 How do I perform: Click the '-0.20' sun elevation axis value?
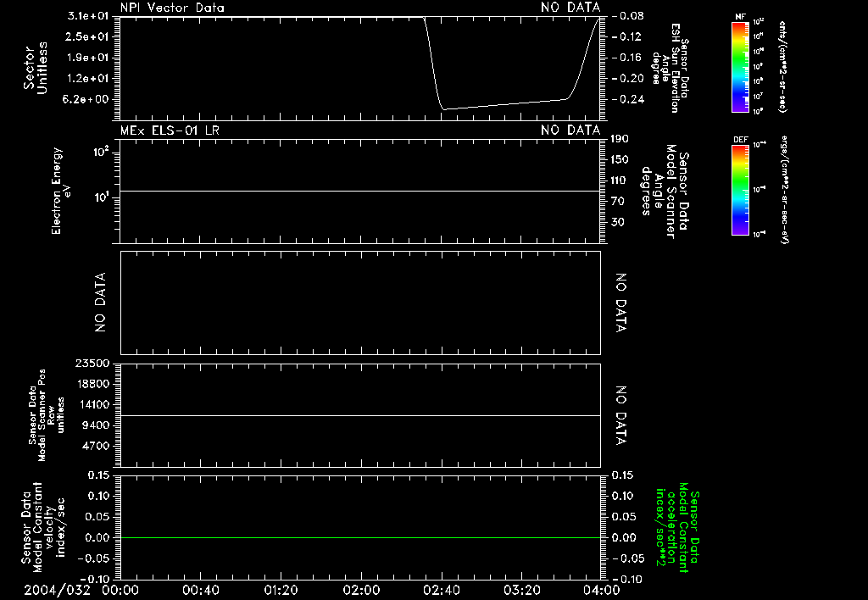[628, 79]
